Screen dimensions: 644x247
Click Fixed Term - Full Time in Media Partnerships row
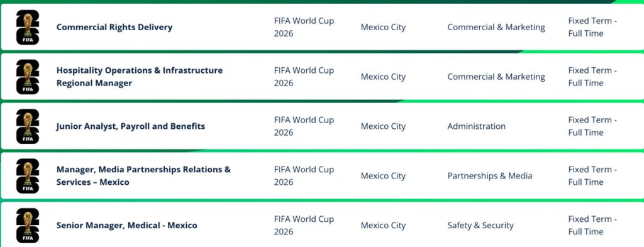point(592,176)
